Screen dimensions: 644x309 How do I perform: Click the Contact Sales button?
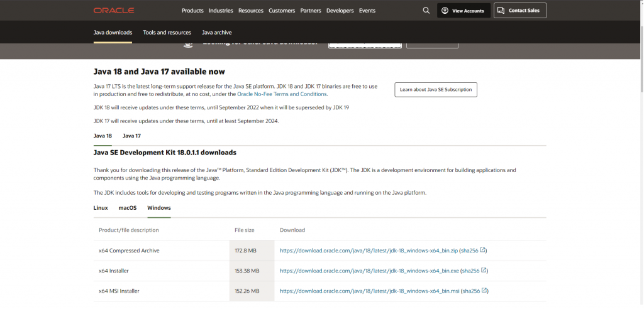[520, 11]
